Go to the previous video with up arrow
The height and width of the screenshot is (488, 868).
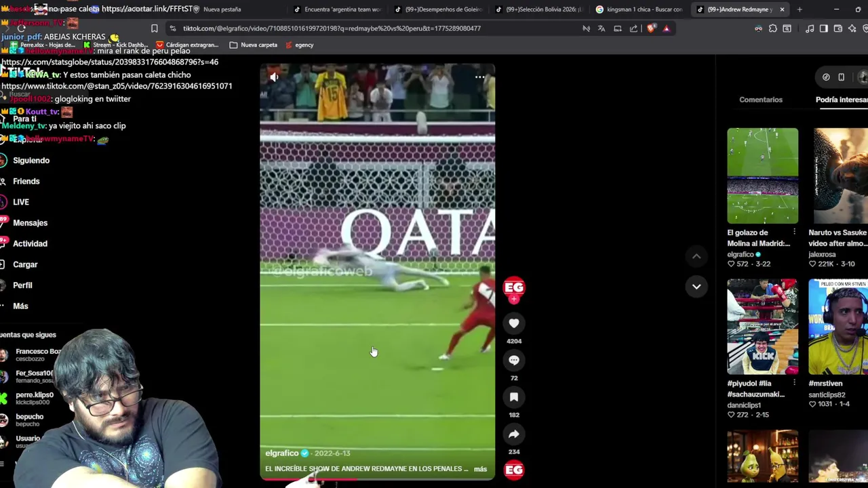[696, 256]
